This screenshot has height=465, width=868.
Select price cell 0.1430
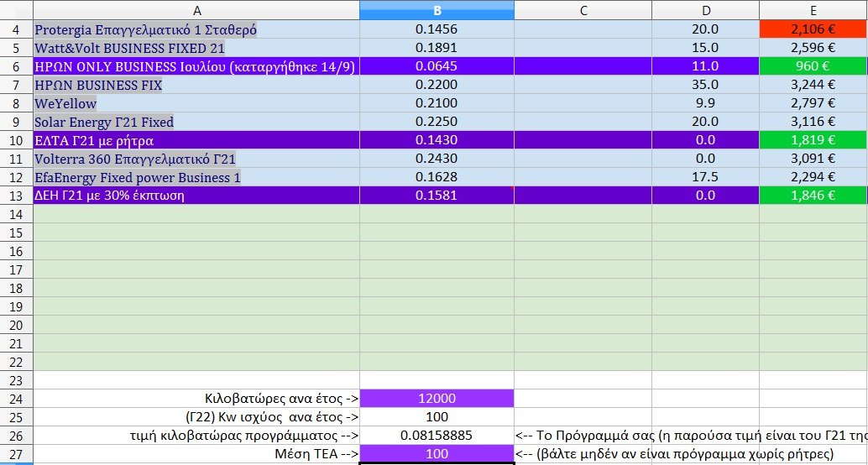pos(437,140)
